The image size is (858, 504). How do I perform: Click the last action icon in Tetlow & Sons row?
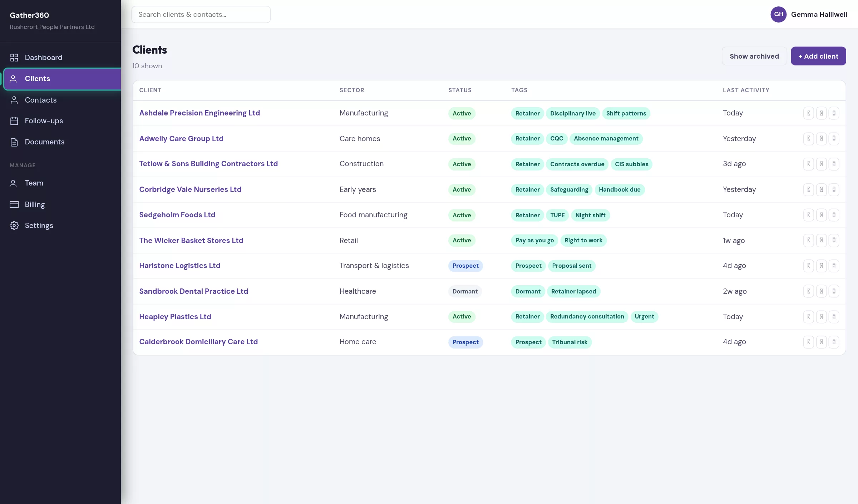[834, 164]
